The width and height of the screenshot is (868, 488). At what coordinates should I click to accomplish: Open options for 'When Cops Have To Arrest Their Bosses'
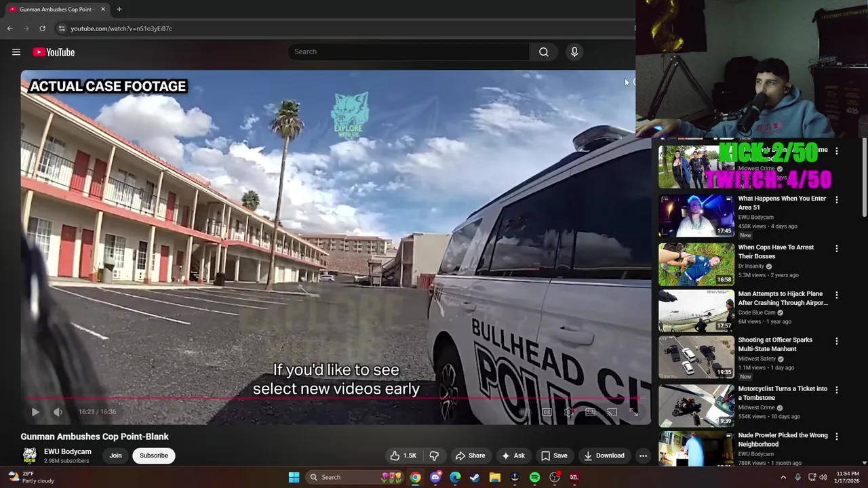point(836,249)
